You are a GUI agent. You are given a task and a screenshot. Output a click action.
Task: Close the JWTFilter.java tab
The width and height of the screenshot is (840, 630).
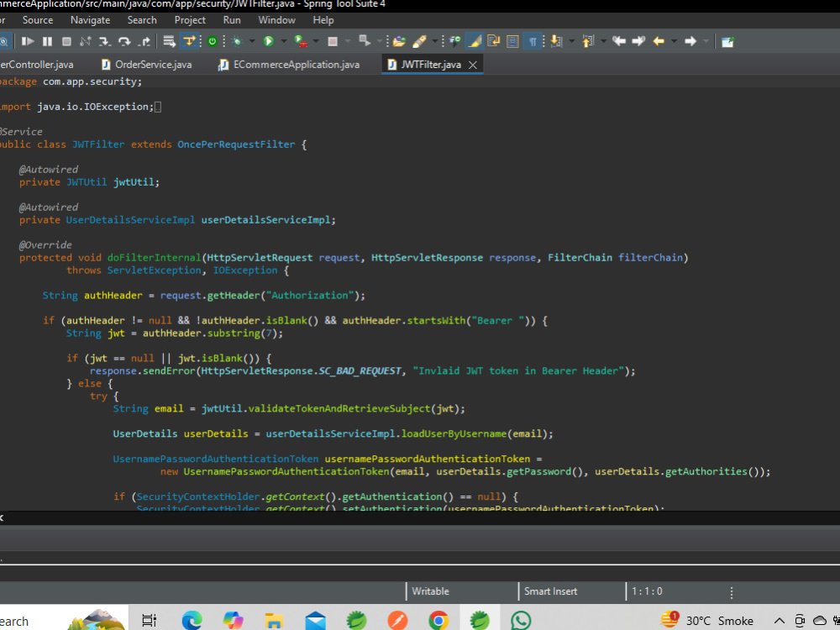point(472,65)
